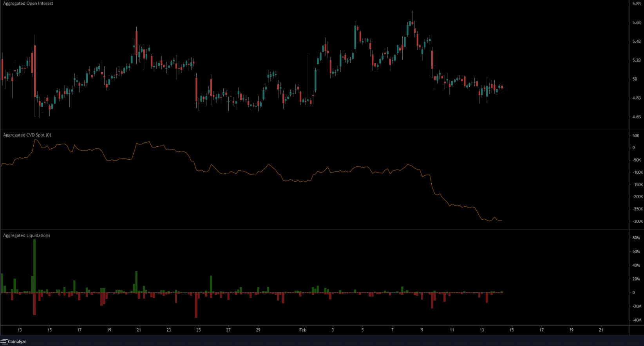Select the Aggregated Liquidations label
This screenshot has height=346, width=644.
(27, 235)
